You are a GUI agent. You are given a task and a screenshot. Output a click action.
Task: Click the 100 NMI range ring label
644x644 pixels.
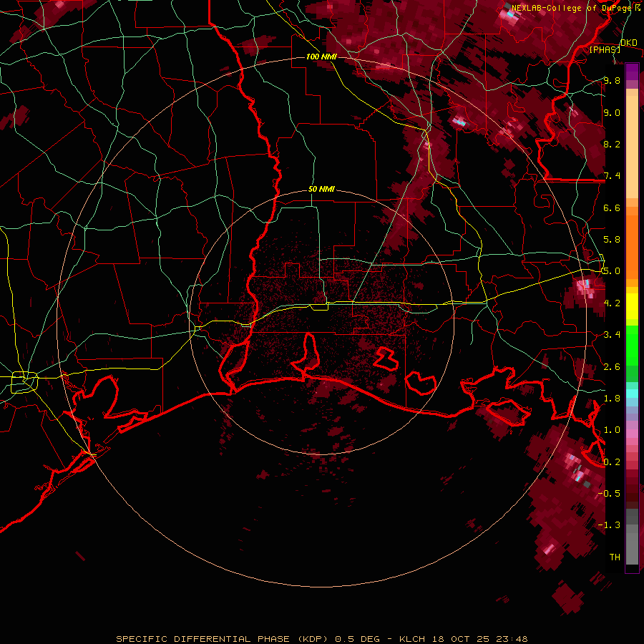321,57
